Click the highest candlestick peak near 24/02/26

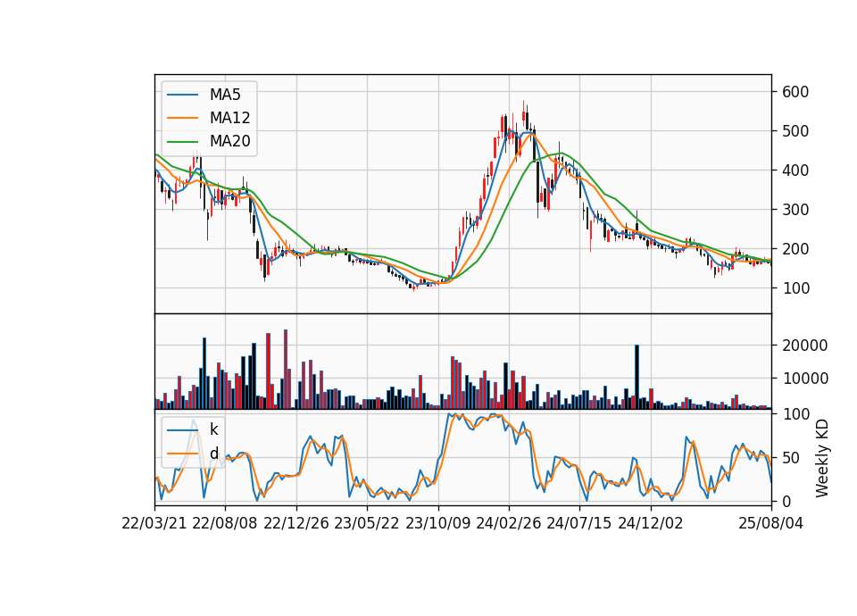[x=524, y=114]
